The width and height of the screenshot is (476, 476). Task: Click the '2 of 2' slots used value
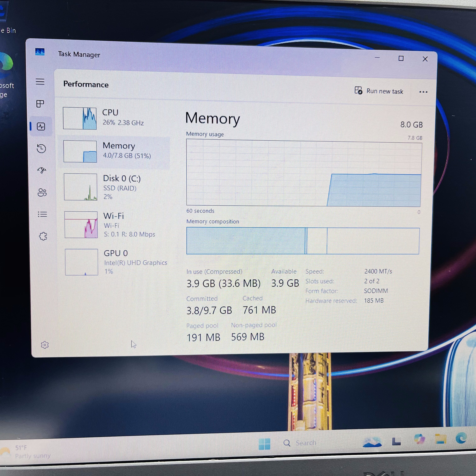(x=371, y=281)
